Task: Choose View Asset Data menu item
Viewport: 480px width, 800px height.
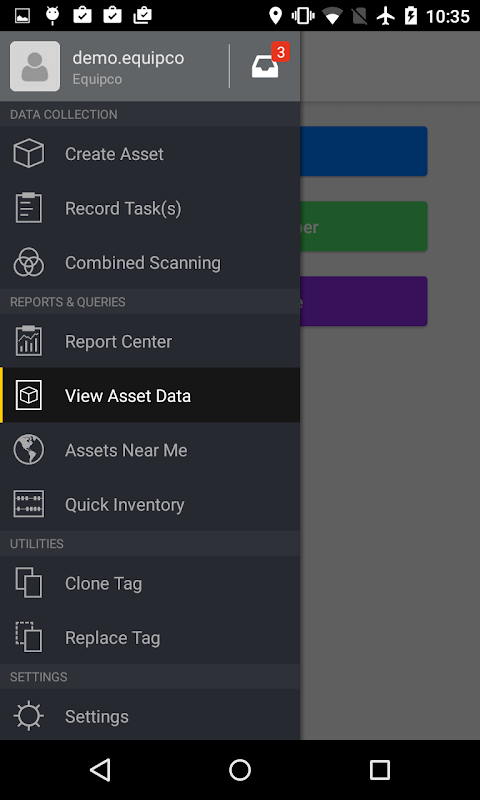Action: [150, 395]
